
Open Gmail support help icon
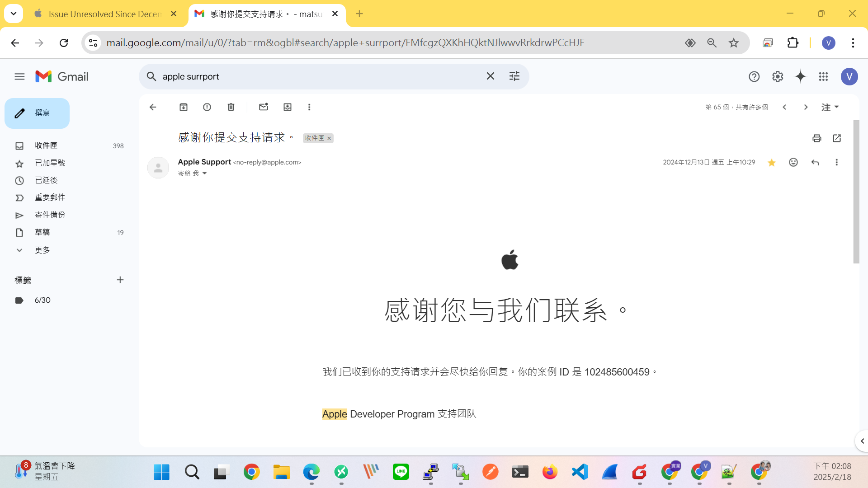tap(754, 76)
